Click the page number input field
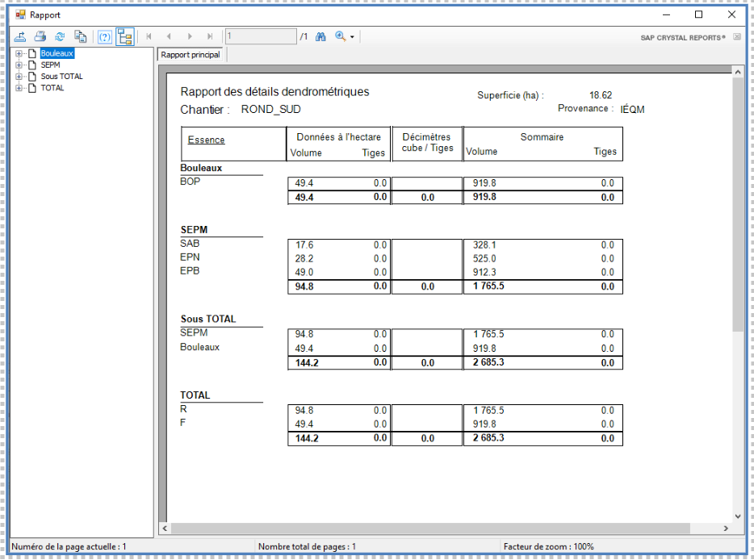Image resolution: width=754 pixels, height=560 pixels. pyautogui.click(x=260, y=36)
